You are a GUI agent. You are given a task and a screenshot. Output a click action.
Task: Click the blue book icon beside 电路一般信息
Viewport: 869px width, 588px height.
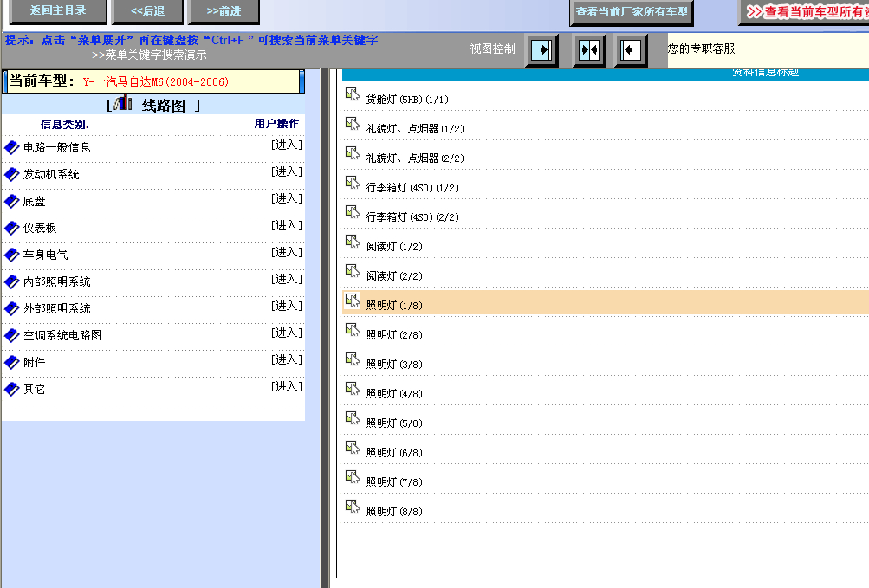(x=11, y=147)
